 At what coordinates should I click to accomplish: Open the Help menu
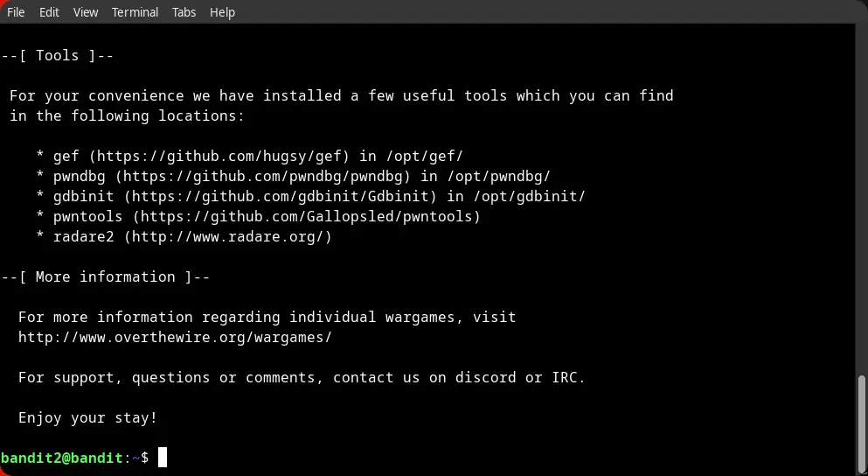223,12
